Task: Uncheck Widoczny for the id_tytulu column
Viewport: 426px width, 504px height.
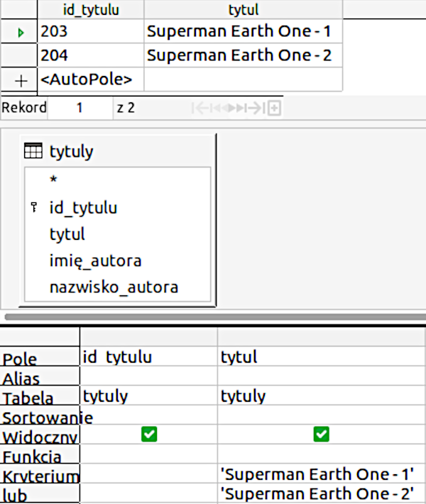Action: (x=148, y=434)
